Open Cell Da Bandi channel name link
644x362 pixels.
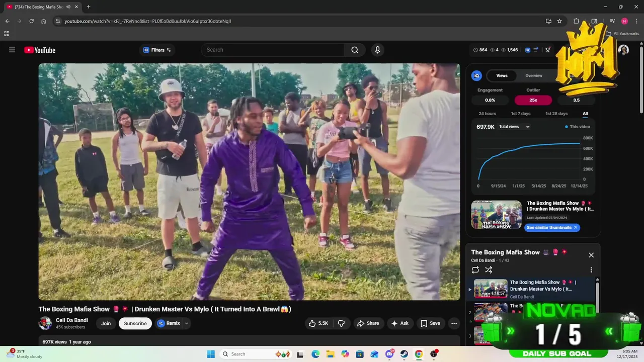pos(72,320)
